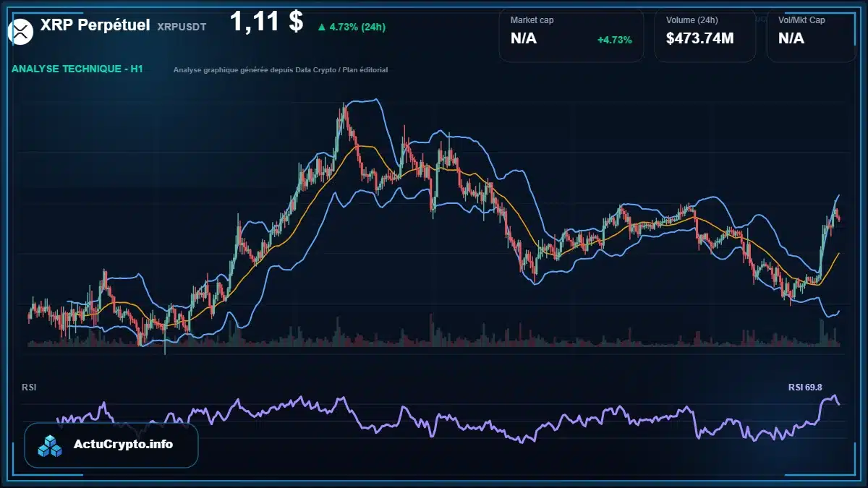Screen dimensions: 868x488
Task: Click the green up-arrow 4.73% (24h) indicator
Action: pos(352,27)
